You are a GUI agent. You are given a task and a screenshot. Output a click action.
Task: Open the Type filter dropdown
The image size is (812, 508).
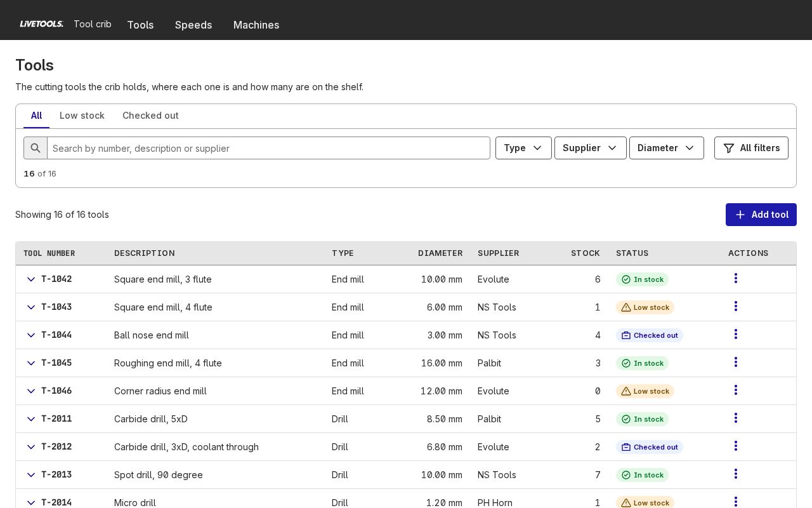(523, 148)
